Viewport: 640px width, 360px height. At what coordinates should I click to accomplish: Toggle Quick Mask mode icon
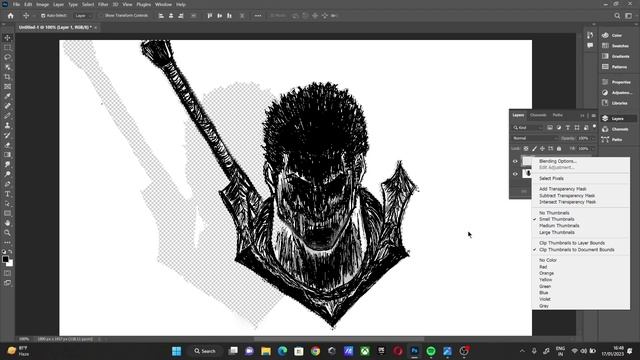point(7,273)
